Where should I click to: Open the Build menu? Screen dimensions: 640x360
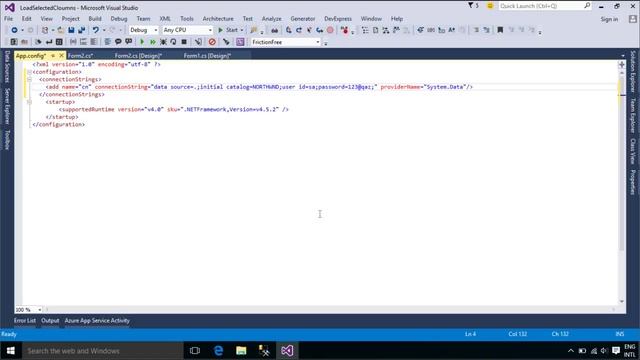point(95,19)
